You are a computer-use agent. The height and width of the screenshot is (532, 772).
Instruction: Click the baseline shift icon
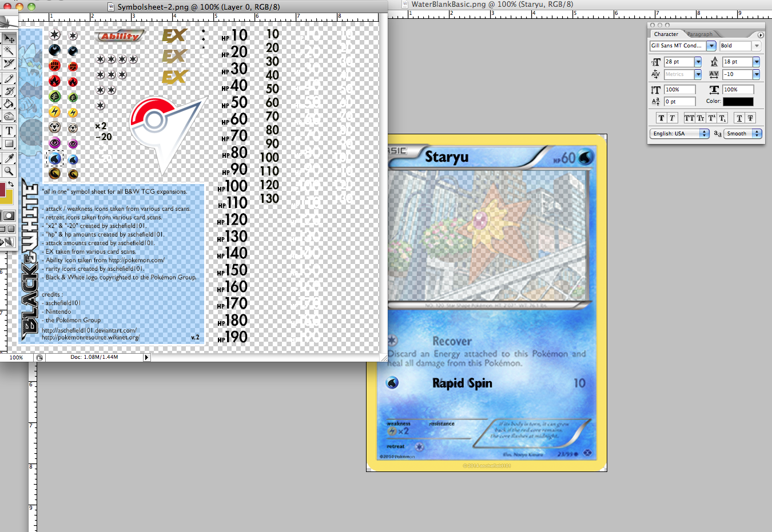(656, 102)
